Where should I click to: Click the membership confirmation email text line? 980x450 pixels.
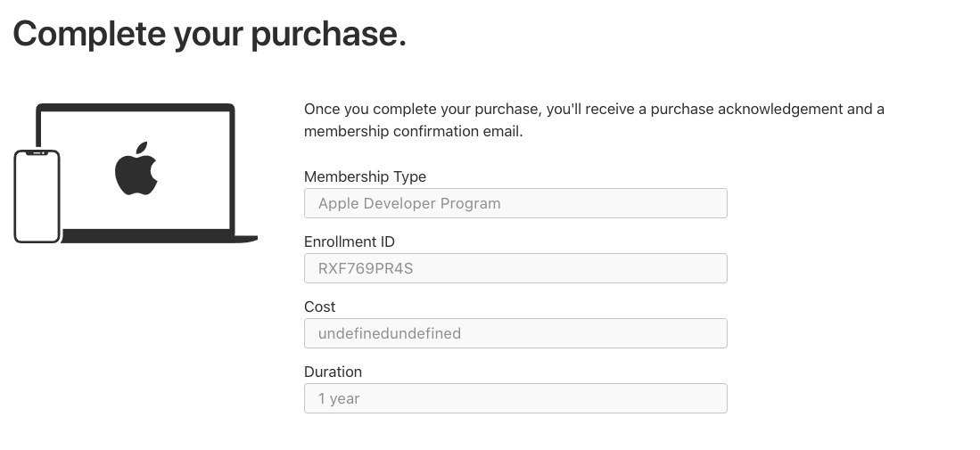(x=413, y=132)
